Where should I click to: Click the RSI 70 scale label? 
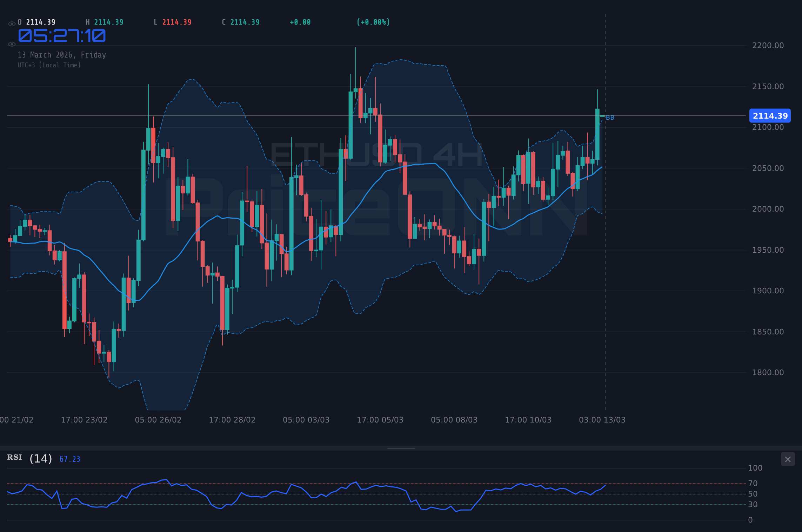[x=753, y=483]
